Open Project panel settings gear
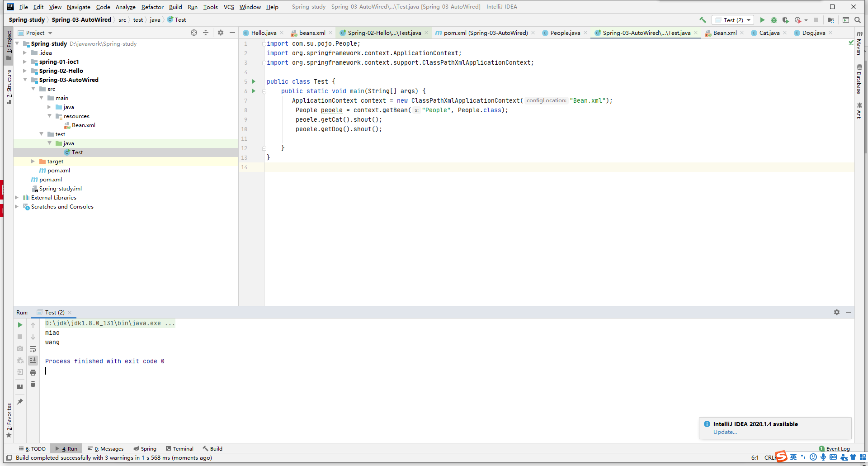 click(221, 33)
